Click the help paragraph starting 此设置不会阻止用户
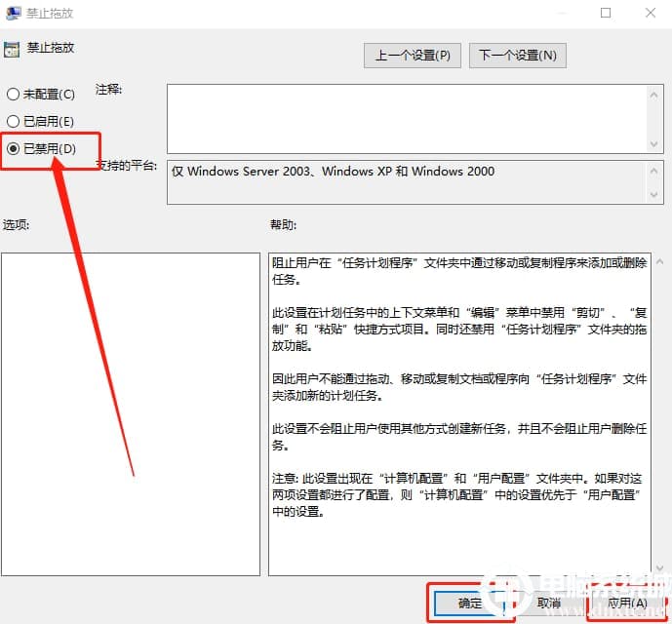672x624 pixels. click(x=459, y=436)
